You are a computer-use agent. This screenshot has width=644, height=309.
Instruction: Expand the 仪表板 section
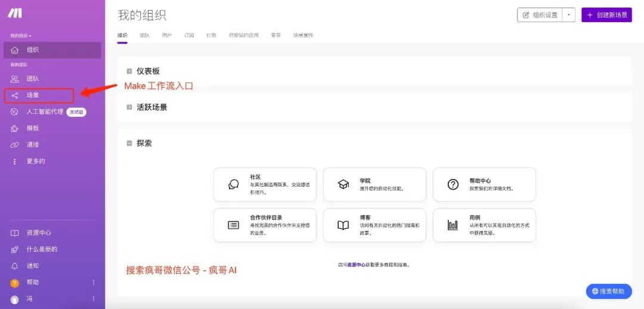(129, 72)
